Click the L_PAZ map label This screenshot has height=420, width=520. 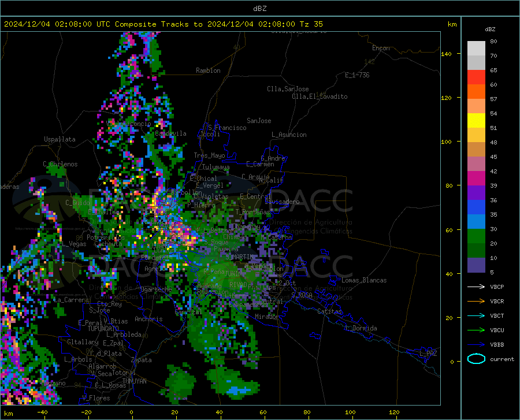pos(428,354)
